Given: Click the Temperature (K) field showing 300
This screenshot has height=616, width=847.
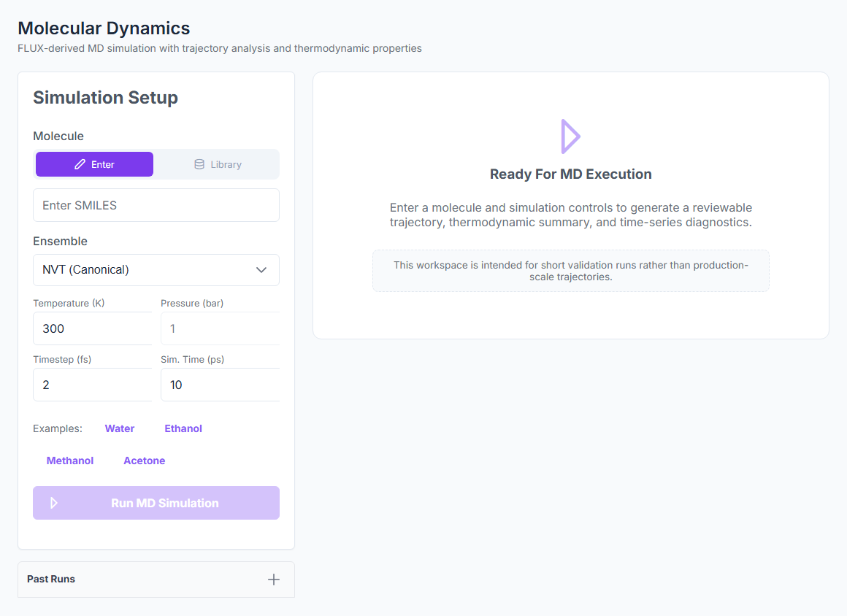Looking at the screenshot, I should 93,328.
